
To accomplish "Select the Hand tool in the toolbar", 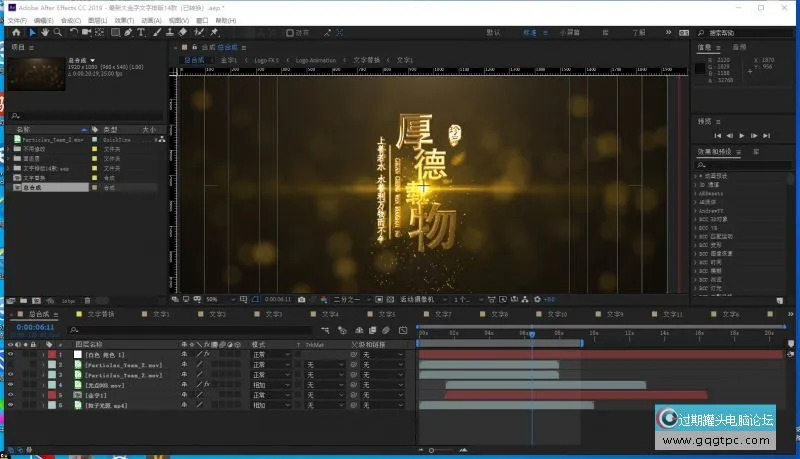I will click(x=46, y=32).
